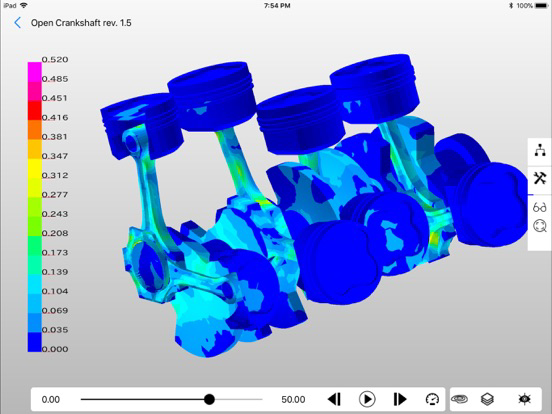Click the magenta swatch in the legend
This screenshot has height=414, width=552.
[34, 72]
